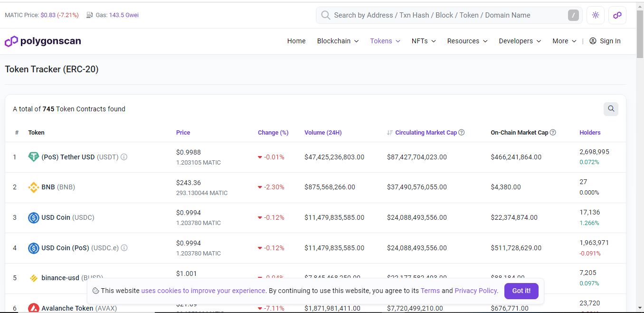Open the Tokens dropdown menu
Image resolution: width=644 pixels, height=313 pixels.
[385, 41]
